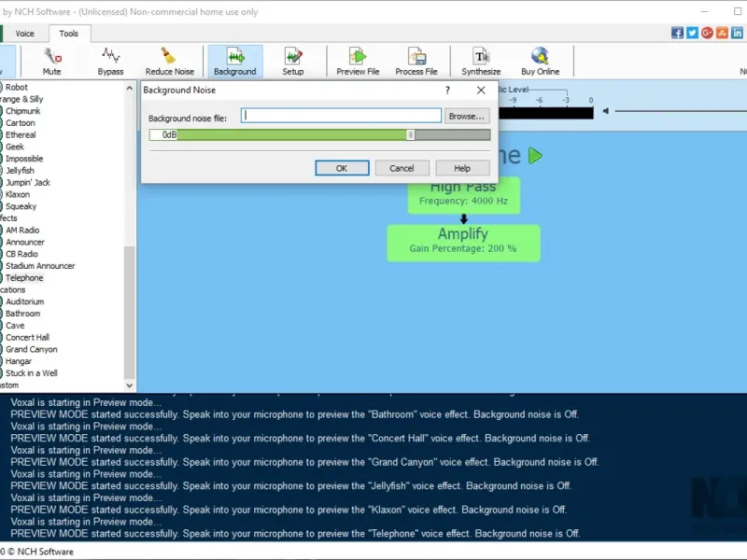
Task: Select the AM Radio voice effect
Action: tap(22, 230)
